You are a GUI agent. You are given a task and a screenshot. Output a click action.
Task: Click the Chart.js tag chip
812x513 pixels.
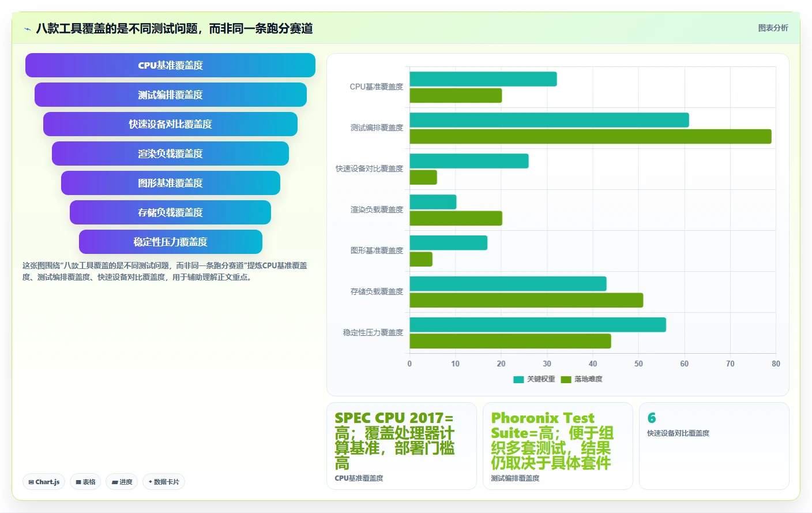tap(44, 482)
